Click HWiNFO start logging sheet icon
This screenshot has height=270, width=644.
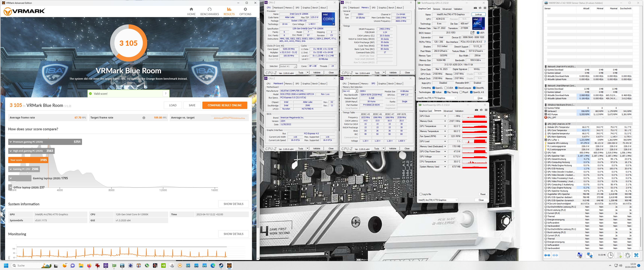619,255
